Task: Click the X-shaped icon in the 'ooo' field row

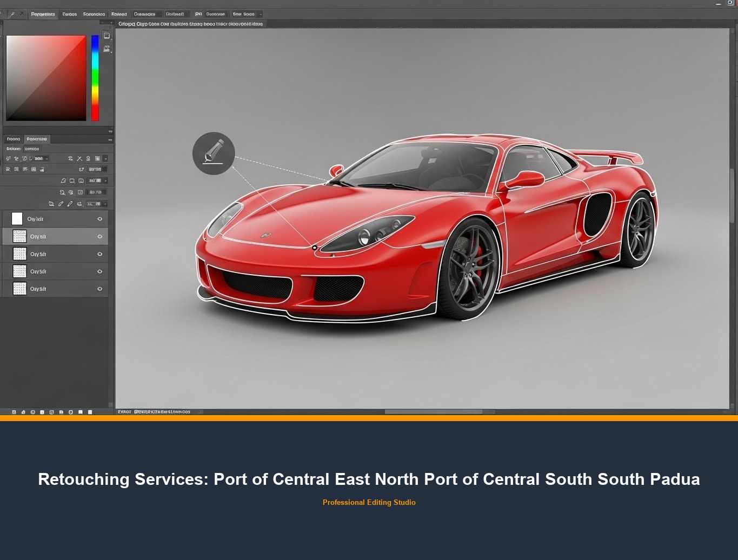Action: [79, 158]
